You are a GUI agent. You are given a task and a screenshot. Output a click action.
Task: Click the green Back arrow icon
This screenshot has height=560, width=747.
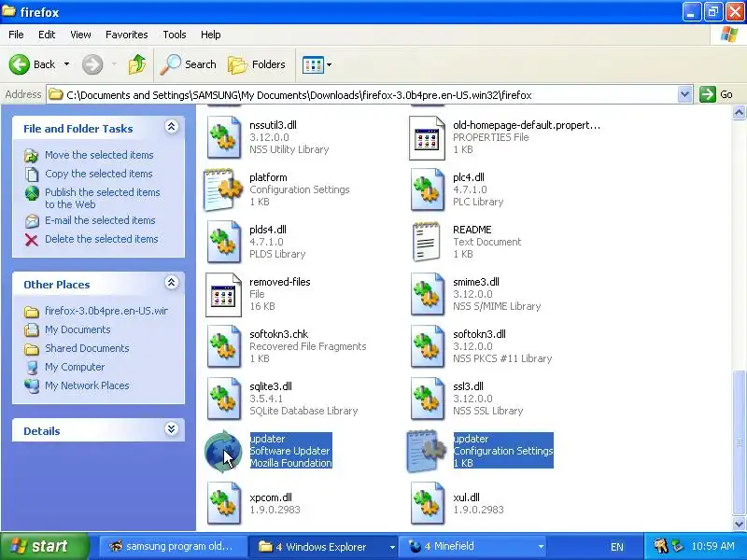point(20,64)
